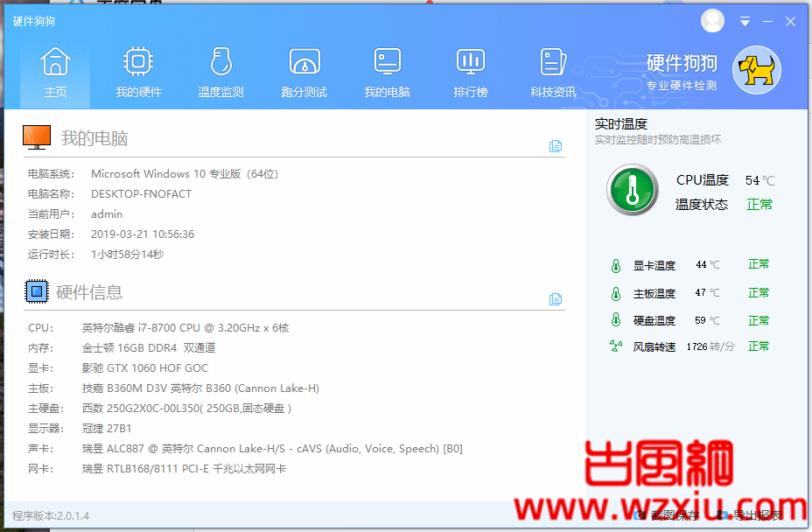Click the user avatar icon
The image size is (812, 532).
click(712, 21)
